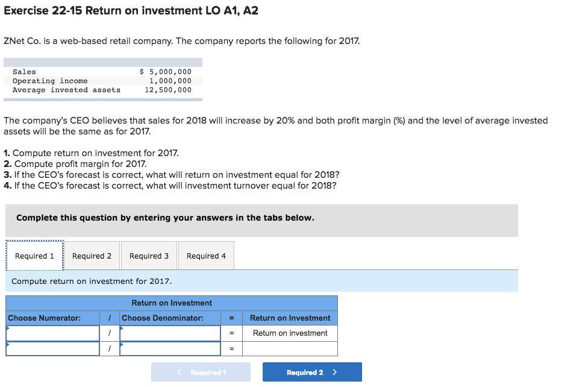Image resolution: width=588 pixels, height=387 pixels.
Task: Click the Return on Investment table header
Action: pyautogui.click(x=172, y=303)
